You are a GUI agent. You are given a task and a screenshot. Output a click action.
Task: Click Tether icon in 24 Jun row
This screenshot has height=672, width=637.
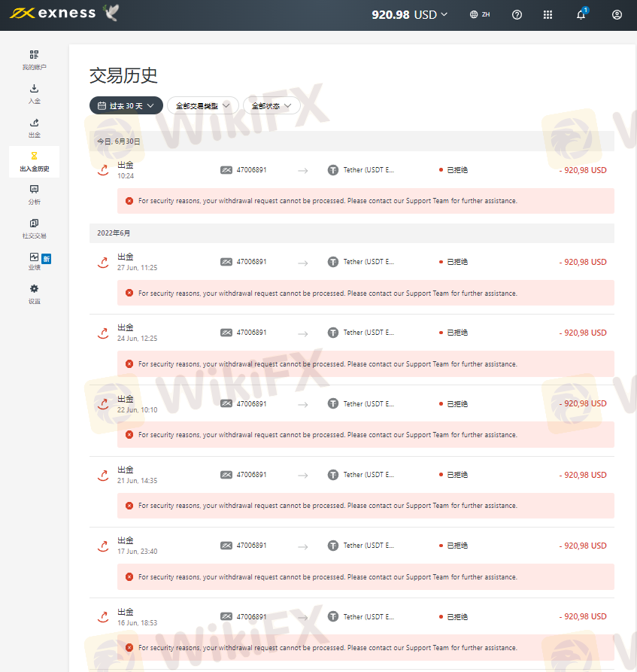(333, 333)
